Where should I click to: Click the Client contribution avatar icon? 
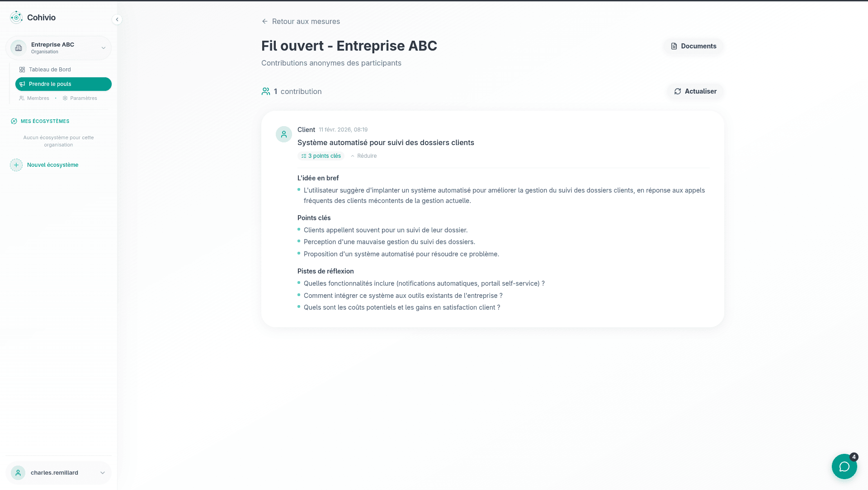point(284,134)
